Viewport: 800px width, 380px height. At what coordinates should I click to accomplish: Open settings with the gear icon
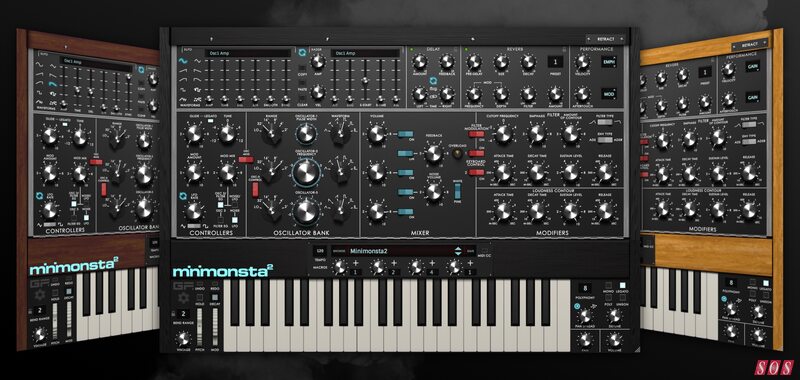tap(183, 297)
